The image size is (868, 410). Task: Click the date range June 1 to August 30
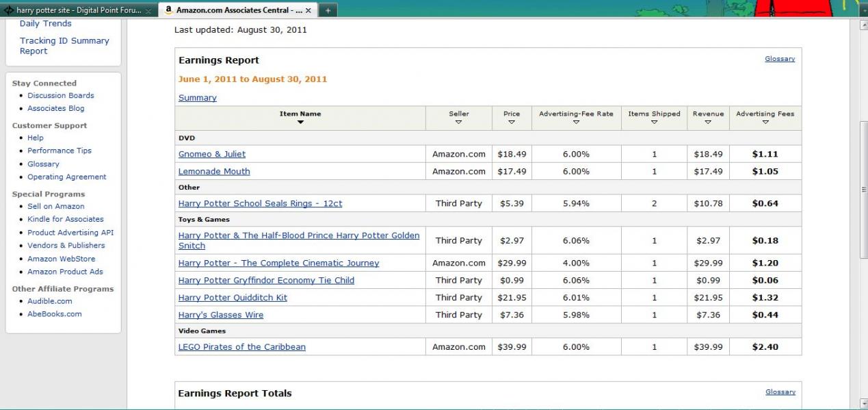pyautogui.click(x=252, y=79)
